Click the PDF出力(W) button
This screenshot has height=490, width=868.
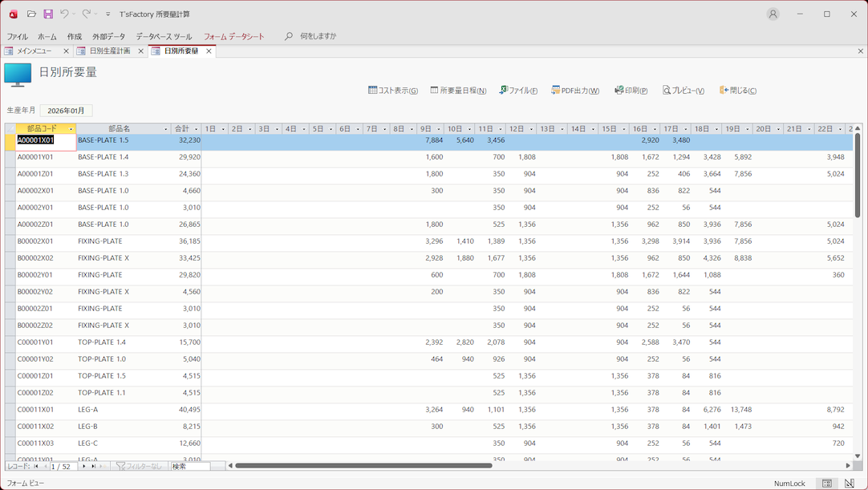(575, 91)
